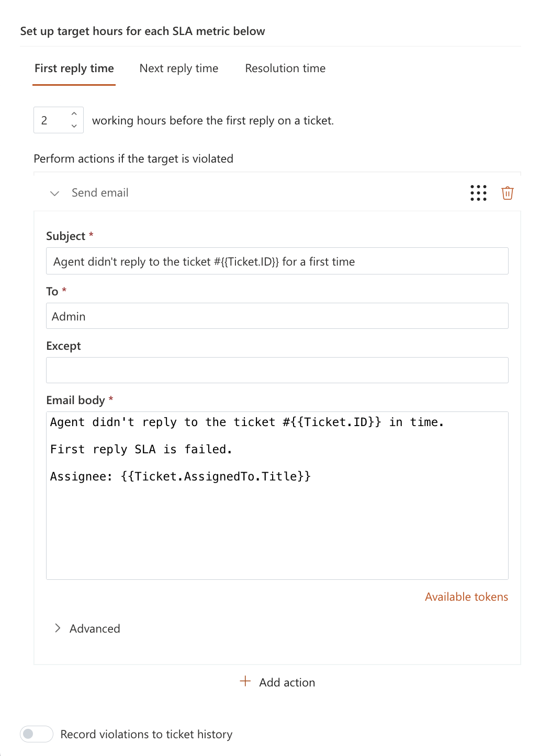
Task: Open the Resolution time tab
Action: 285,68
